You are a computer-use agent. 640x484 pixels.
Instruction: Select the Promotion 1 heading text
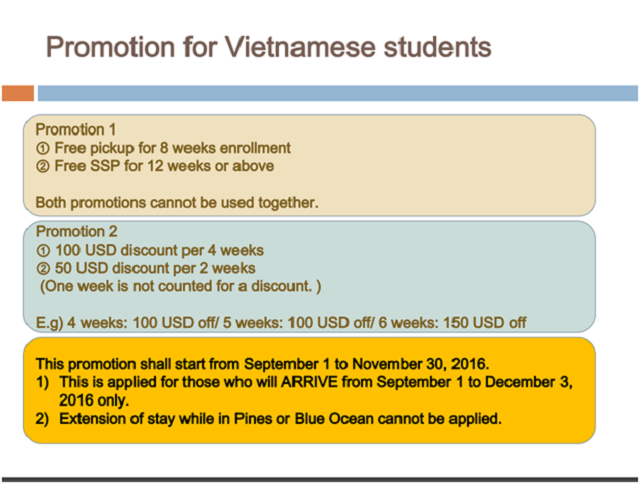click(x=76, y=130)
